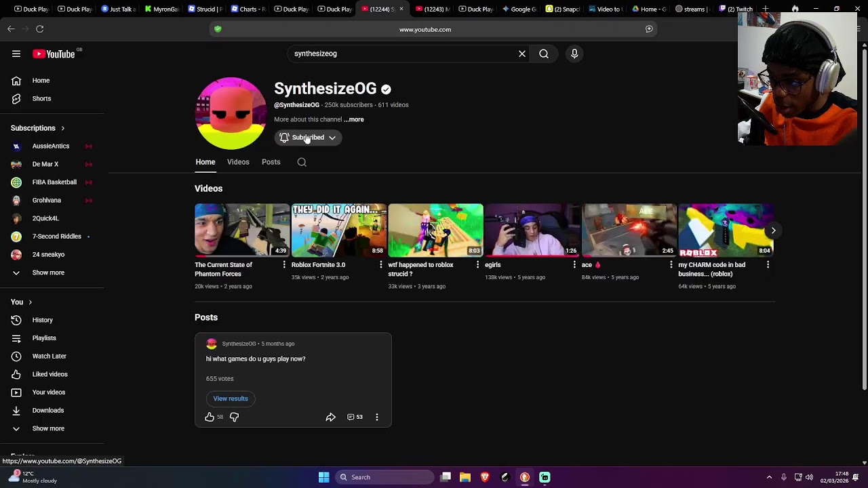Switch to the 'Just Talk' browser tab
Viewport: 868px width, 488px height.
tap(118, 9)
